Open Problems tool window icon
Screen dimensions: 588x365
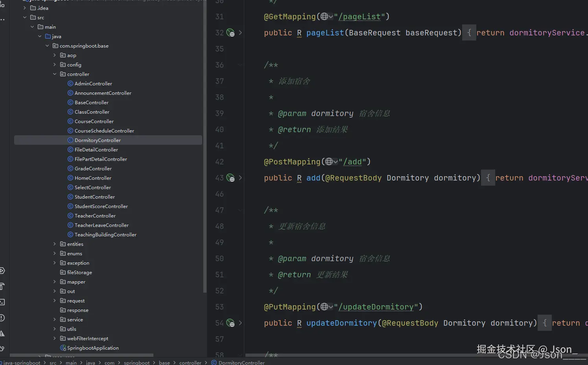[x=2, y=318]
